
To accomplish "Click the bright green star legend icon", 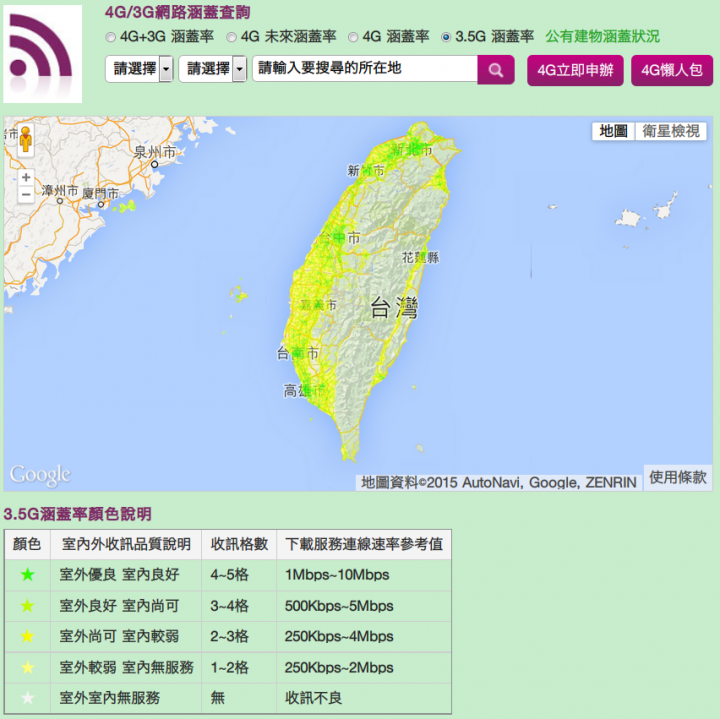I will click(x=28, y=574).
